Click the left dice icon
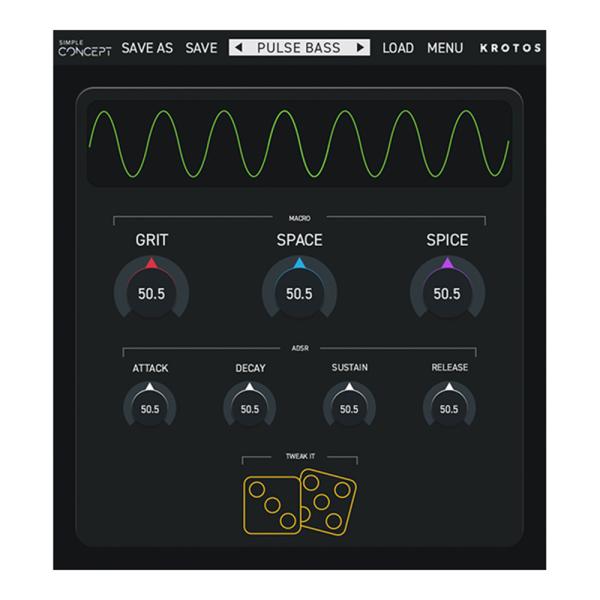This screenshot has width=600, height=600. [x=272, y=504]
